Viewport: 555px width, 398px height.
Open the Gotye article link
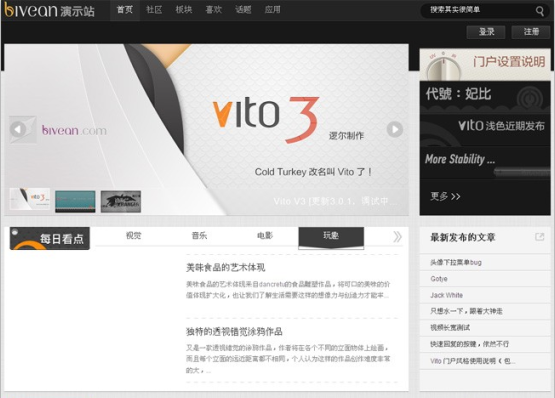tap(439, 279)
